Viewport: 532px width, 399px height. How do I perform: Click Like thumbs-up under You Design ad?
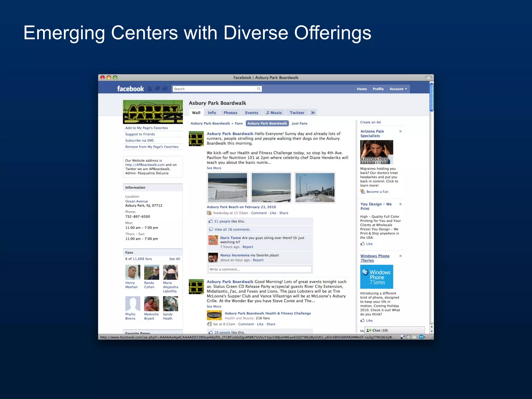pos(363,244)
